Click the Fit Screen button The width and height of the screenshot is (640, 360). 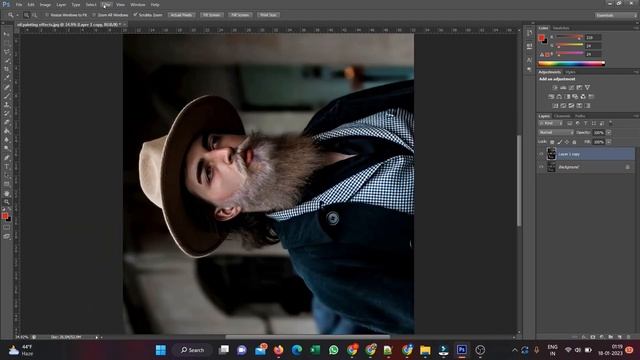point(212,15)
